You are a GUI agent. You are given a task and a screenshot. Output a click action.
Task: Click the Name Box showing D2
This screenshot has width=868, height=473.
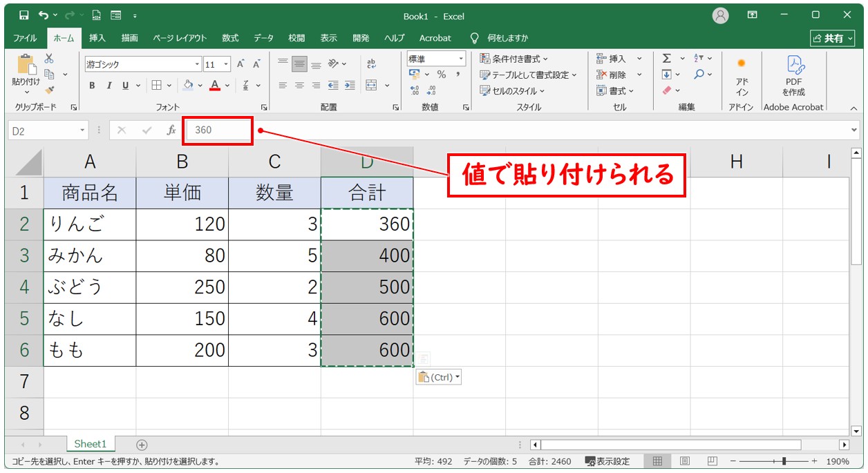(44, 130)
